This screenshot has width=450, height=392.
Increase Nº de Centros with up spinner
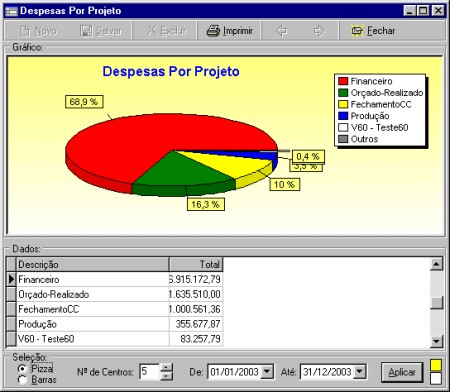[x=166, y=368]
